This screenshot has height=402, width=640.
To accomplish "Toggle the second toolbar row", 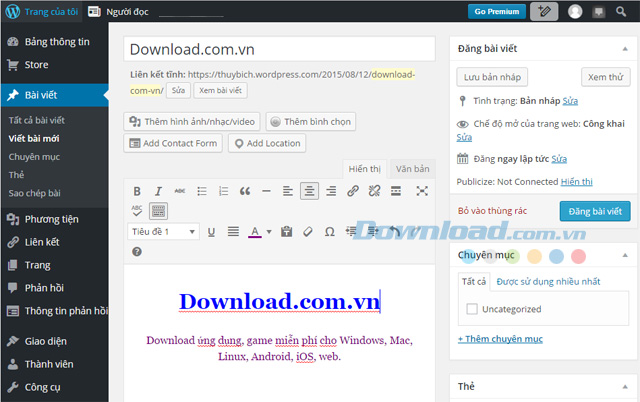I will (x=158, y=211).
